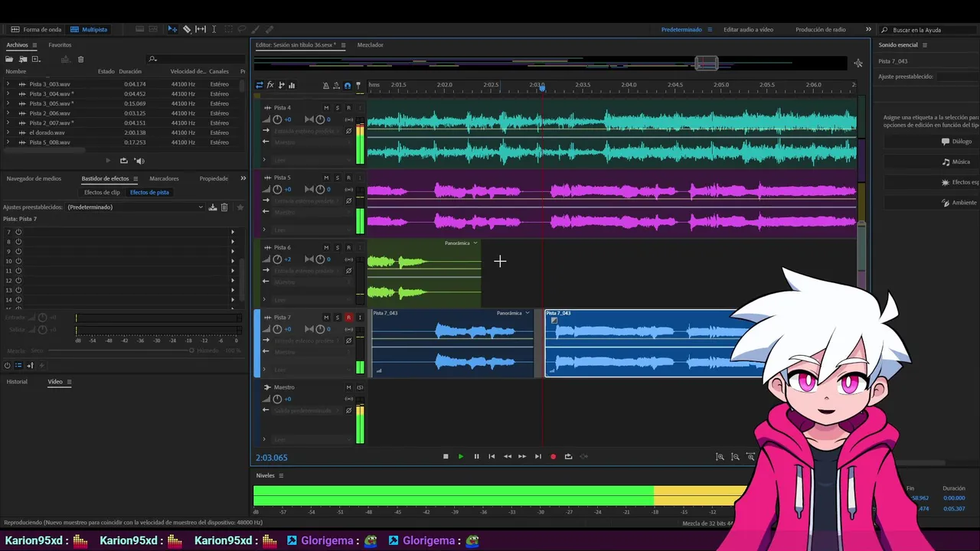
Task: Zoom in amplitude with magnifier icon
Action: [x=720, y=457]
